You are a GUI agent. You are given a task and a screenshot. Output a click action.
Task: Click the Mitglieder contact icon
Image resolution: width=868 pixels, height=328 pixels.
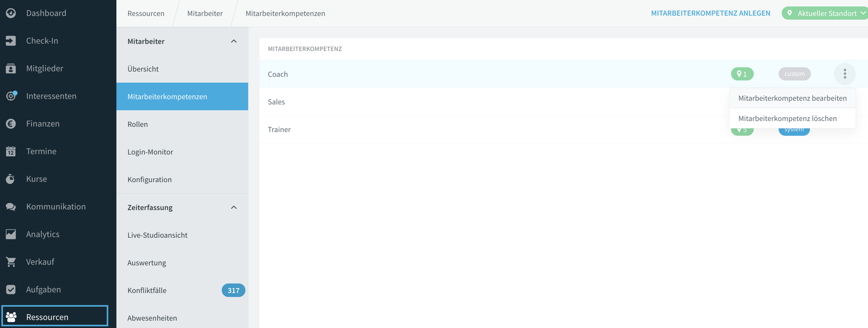pyautogui.click(x=11, y=68)
